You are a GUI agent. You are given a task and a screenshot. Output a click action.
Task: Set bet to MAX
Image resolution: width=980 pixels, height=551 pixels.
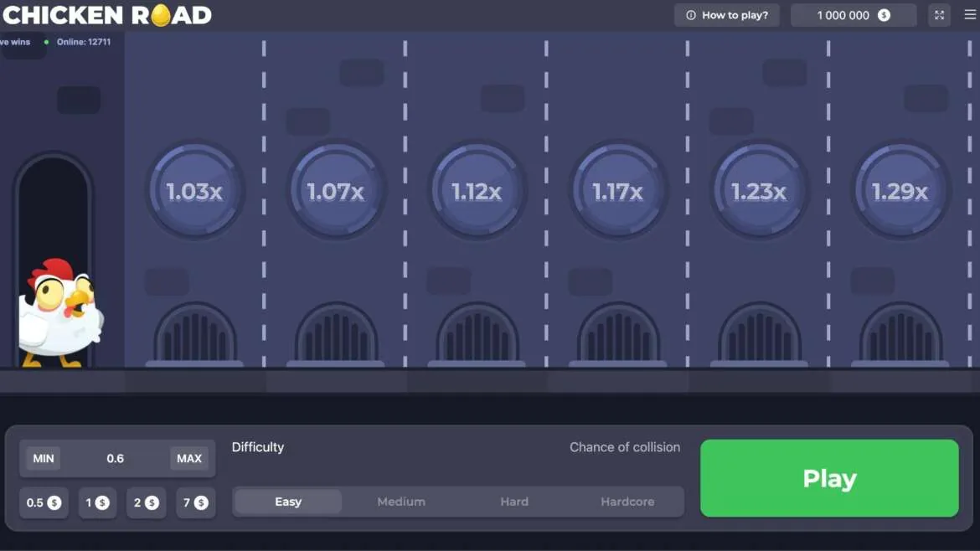tap(189, 458)
